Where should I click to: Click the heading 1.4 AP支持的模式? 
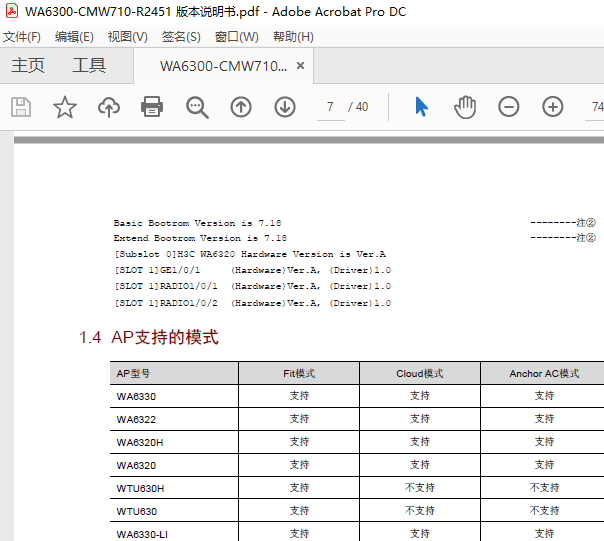point(149,338)
